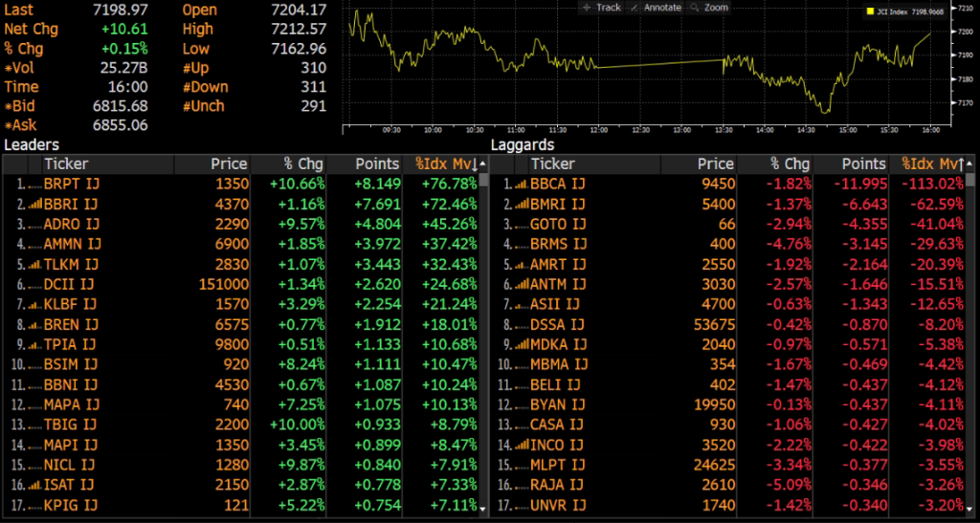
Task: Open ticker BBRI IJ in Leaders
Action: pyautogui.click(x=71, y=204)
